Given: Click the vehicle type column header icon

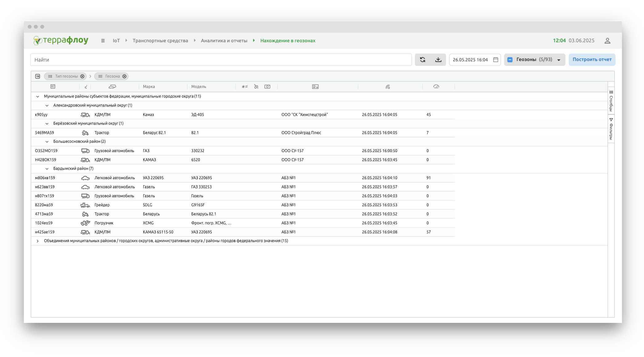Looking at the screenshot, I should 112,87.
